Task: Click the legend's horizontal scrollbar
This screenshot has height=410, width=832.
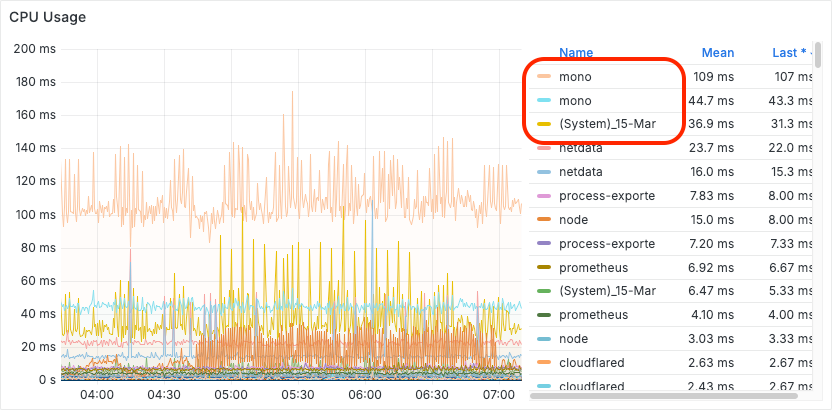Action: click(x=664, y=396)
